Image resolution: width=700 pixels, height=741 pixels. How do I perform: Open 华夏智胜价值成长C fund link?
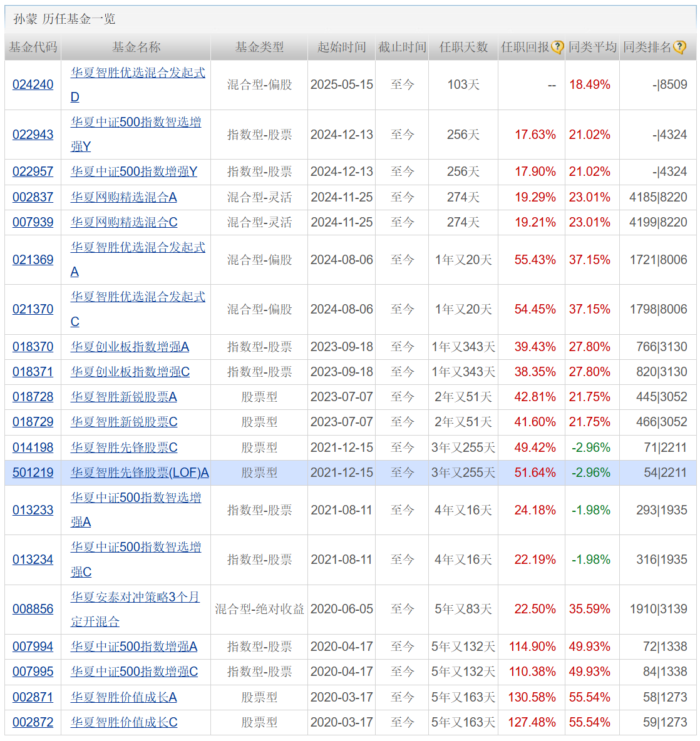click(x=124, y=723)
